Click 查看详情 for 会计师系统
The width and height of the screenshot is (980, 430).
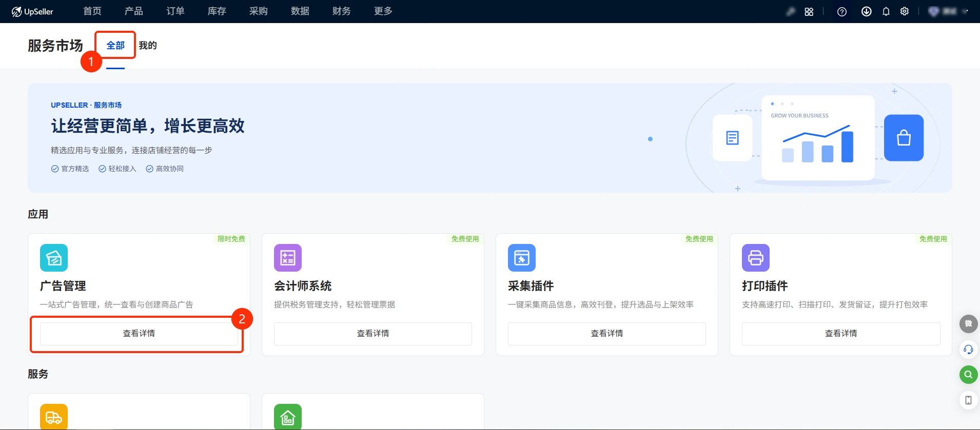[x=373, y=334]
